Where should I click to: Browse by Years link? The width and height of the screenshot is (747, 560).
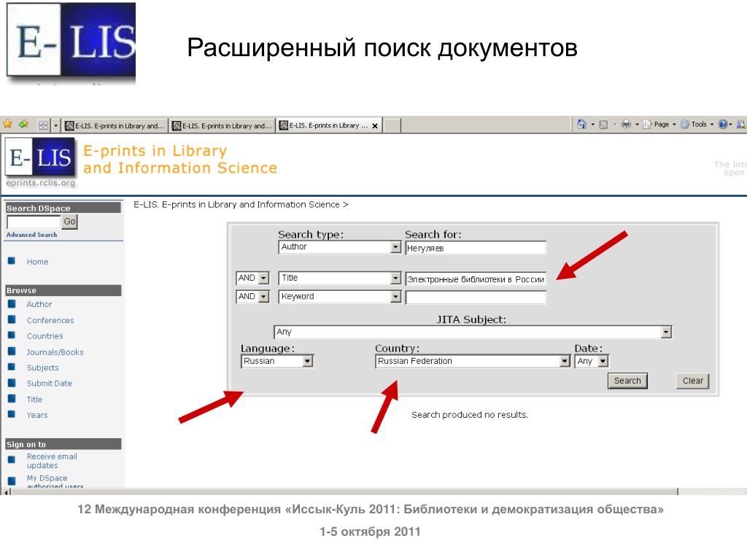click(x=37, y=415)
